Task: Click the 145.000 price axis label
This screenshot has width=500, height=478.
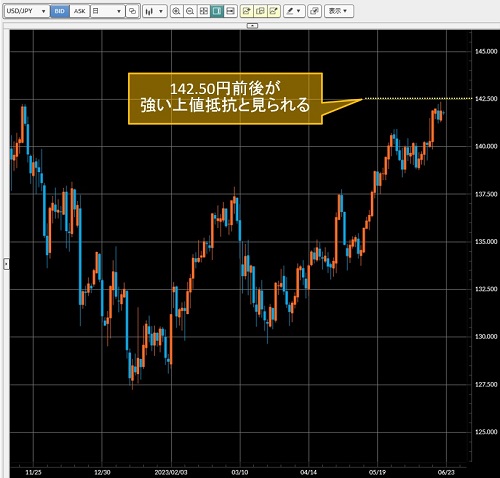Action: tap(486, 51)
